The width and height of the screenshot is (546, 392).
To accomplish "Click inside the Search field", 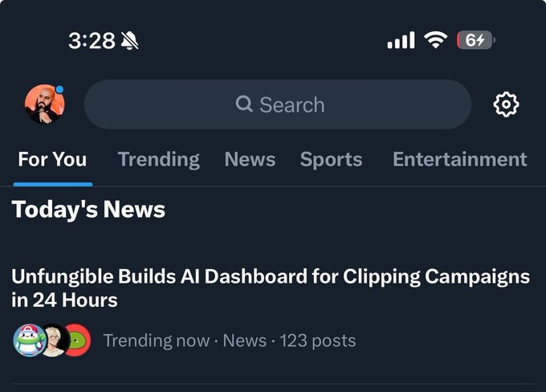I will (x=321, y=104).
